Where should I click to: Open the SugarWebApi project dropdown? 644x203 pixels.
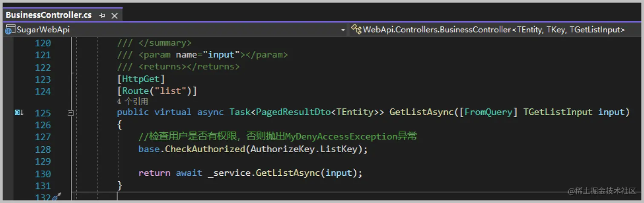176,29
